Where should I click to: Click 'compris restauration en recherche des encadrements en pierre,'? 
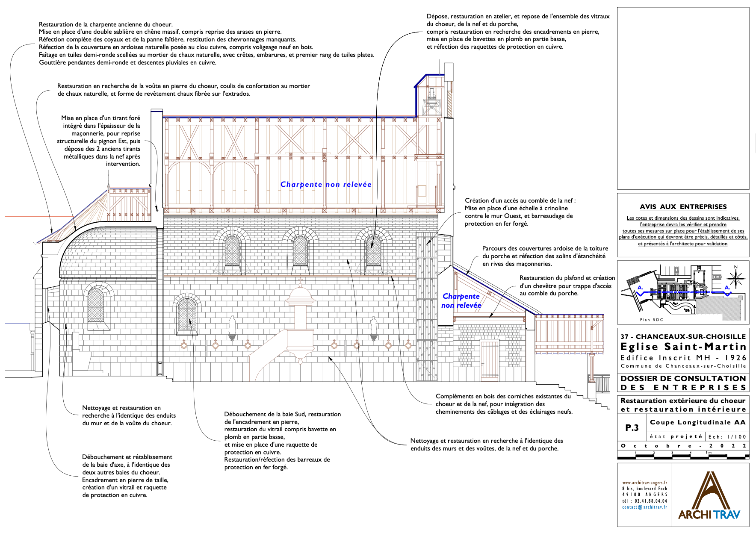513,32
